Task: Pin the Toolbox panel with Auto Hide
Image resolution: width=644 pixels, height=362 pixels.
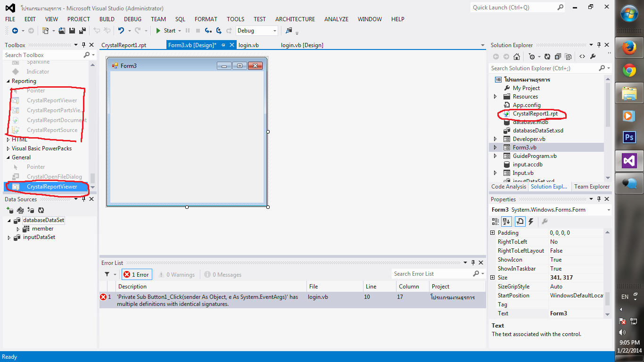Action: [83, 45]
